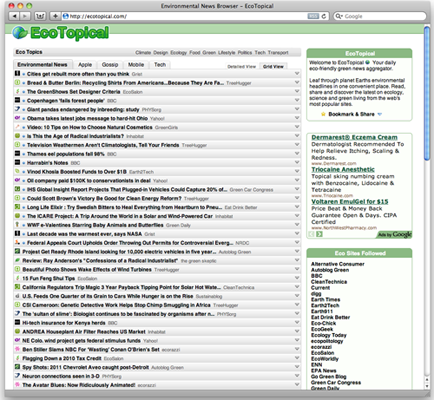434x400 pixels.
Task: Expand 'Hi-tech insurance for Kenya herds' chevron
Action: 297,322
